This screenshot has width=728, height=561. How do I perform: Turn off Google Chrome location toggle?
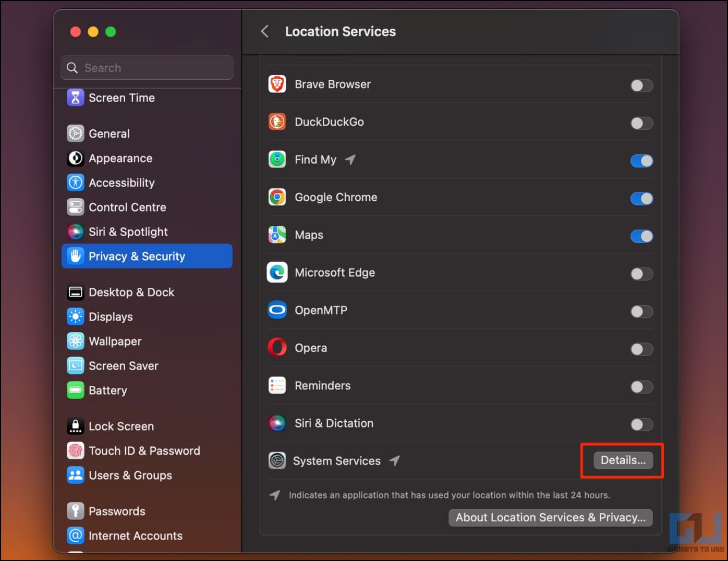641,199
